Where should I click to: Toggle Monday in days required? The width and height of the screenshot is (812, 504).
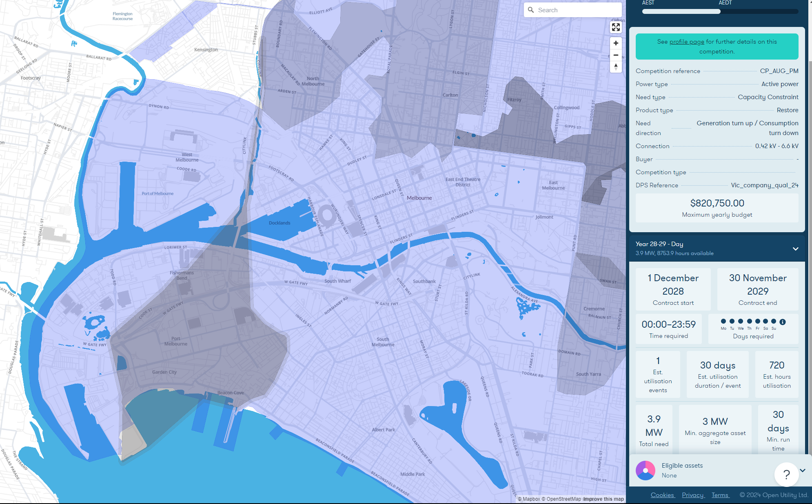coord(723,322)
